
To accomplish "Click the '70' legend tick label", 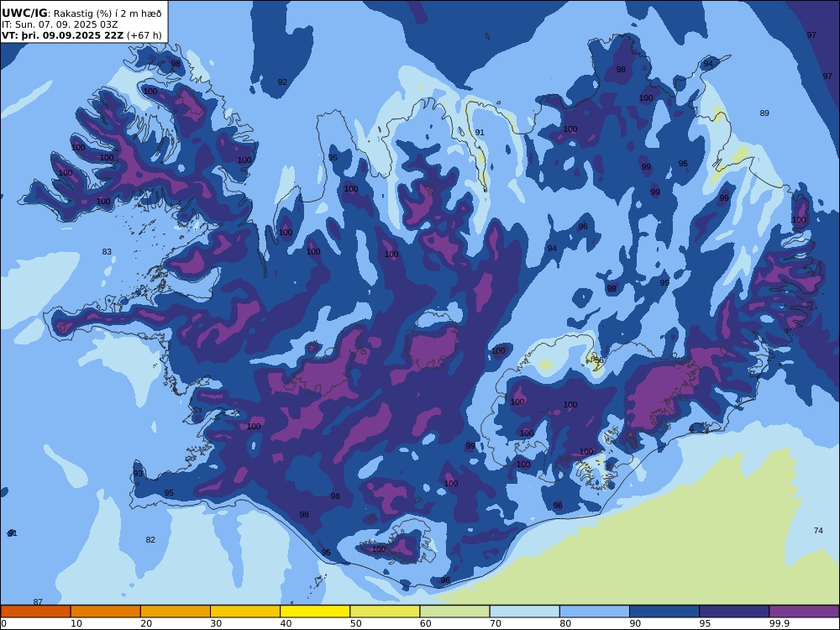I will click(496, 623).
